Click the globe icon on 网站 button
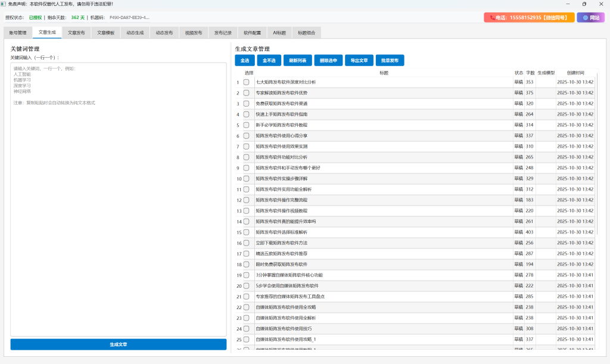Image resolution: width=610 pixels, height=364 pixels. click(585, 18)
